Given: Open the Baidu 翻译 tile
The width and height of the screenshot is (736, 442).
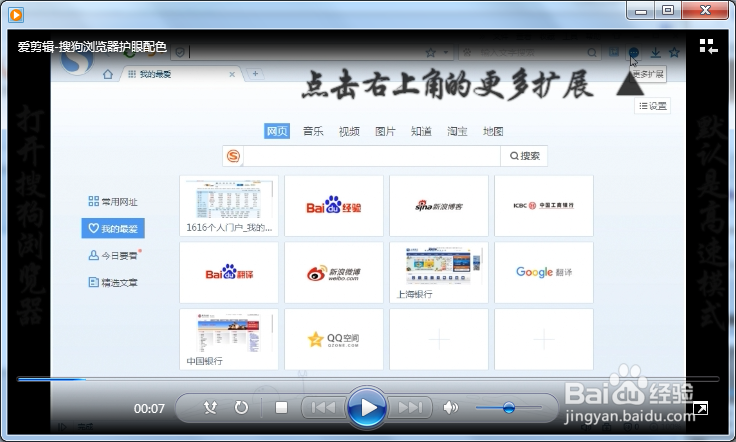Looking at the screenshot, I should [229, 273].
